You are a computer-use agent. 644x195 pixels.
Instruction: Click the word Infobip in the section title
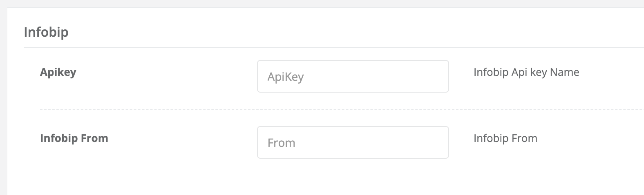[46, 32]
